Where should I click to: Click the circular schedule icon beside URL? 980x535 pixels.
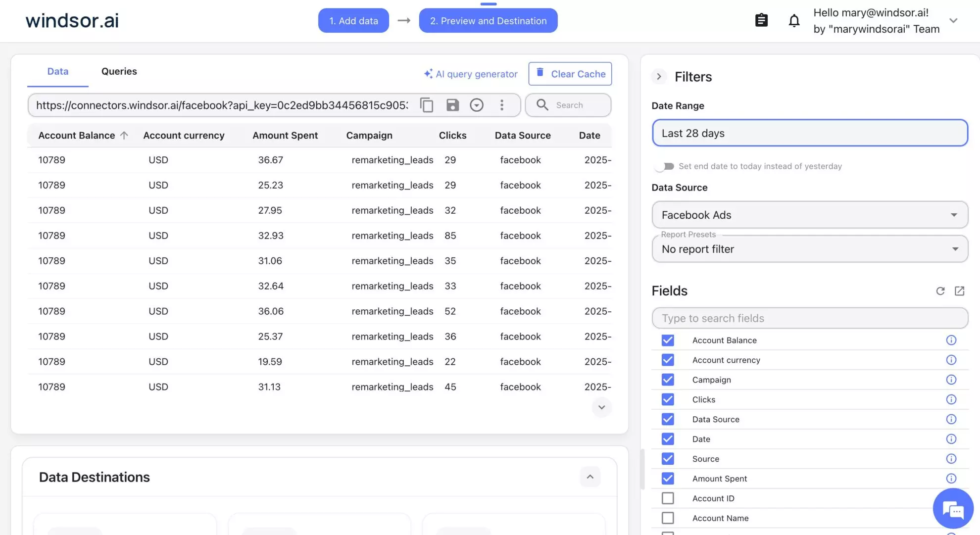(x=477, y=105)
